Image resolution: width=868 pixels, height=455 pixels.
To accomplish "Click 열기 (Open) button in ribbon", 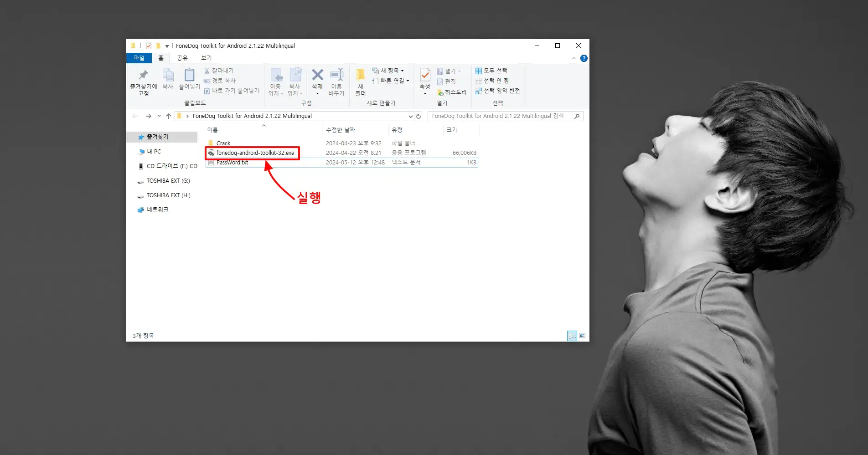I will pos(449,71).
